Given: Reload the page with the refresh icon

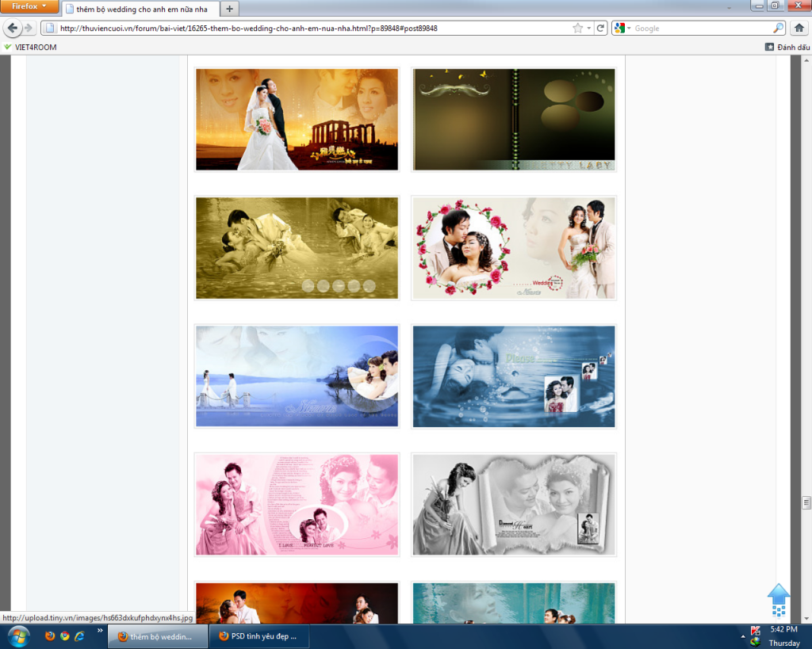Looking at the screenshot, I should point(600,28).
